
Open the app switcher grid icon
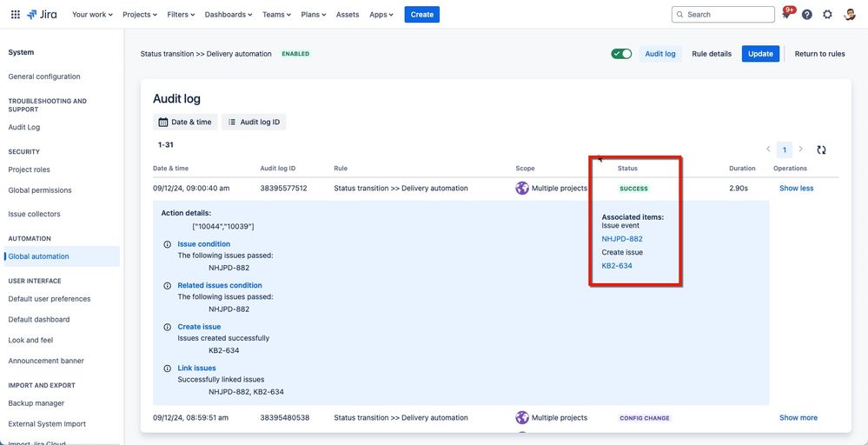[x=16, y=15]
